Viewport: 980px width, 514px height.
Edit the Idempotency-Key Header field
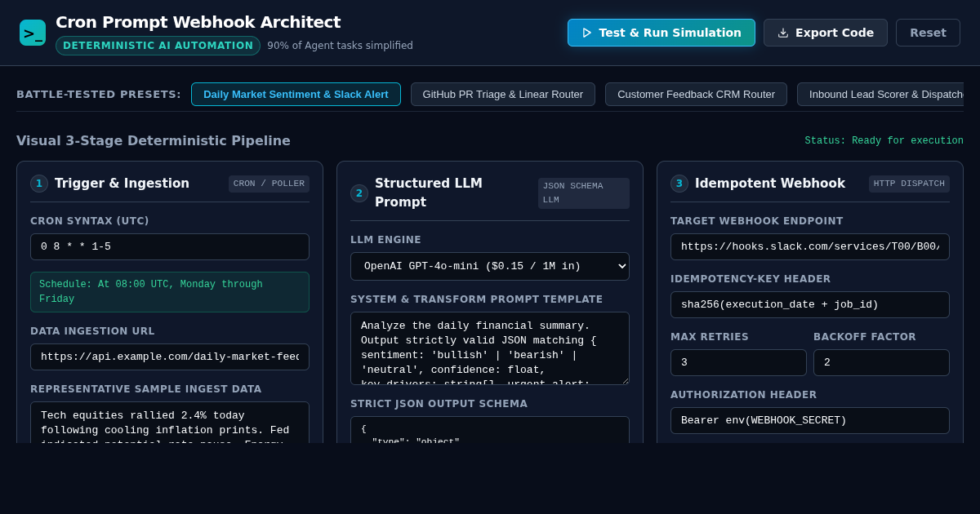pos(810,304)
